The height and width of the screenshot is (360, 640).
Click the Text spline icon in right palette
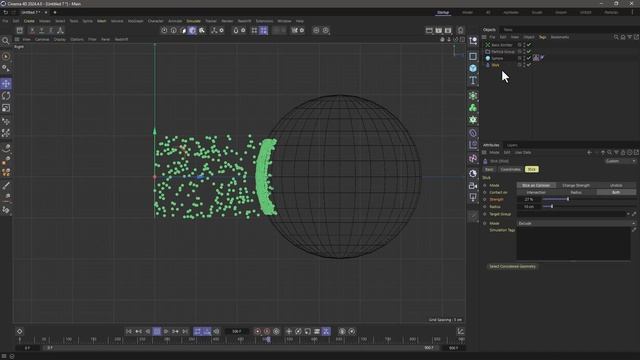point(473,80)
